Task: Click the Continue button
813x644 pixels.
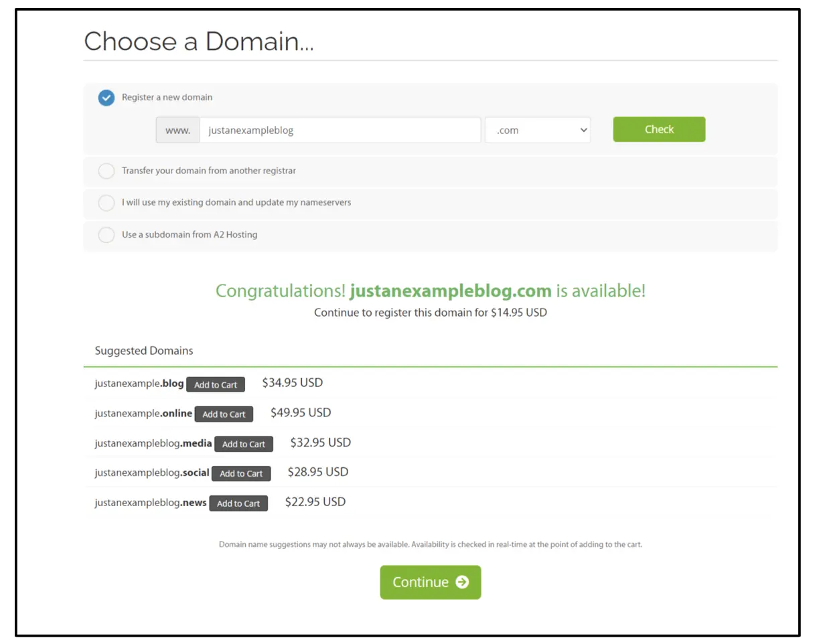Action: (x=421, y=582)
